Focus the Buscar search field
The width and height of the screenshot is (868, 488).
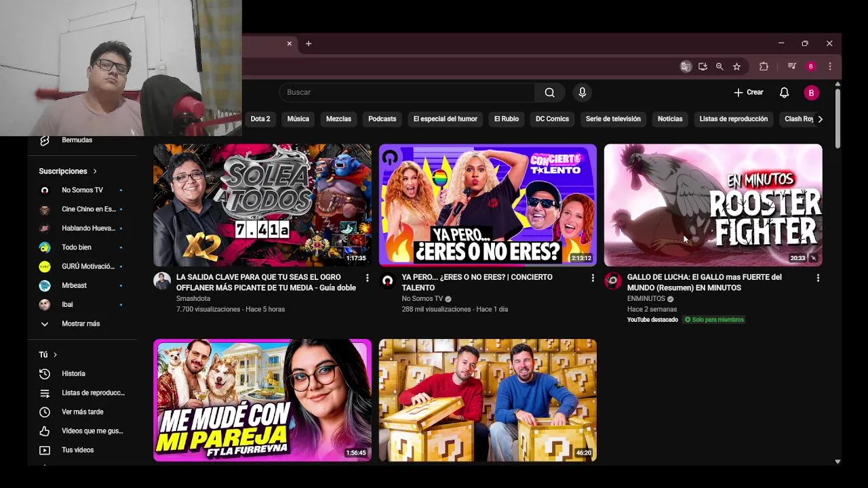tap(407, 92)
